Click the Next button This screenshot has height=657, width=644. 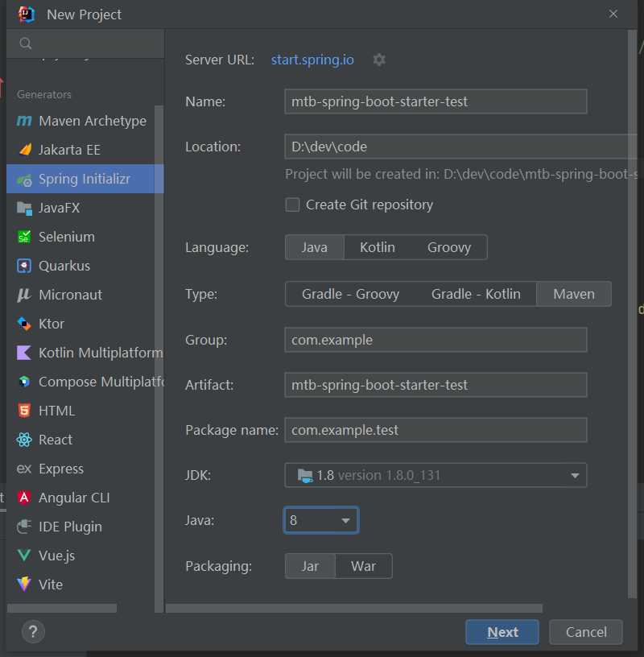502,632
